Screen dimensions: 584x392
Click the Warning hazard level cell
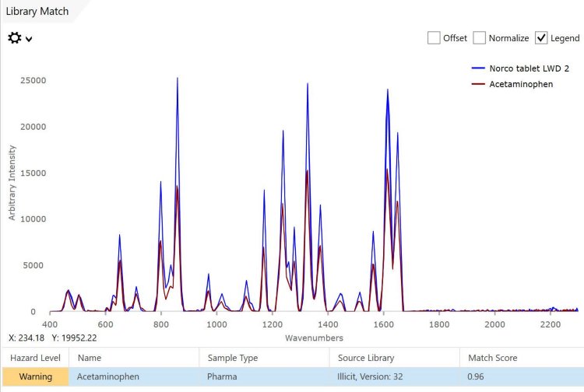pyautogui.click(x=35, y=376)
